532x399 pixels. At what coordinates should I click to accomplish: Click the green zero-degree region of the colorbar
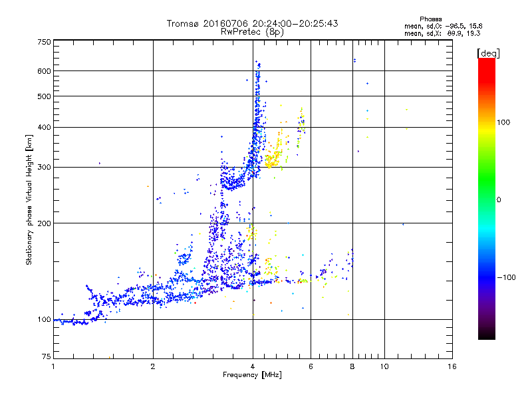(x=487, y=199)
